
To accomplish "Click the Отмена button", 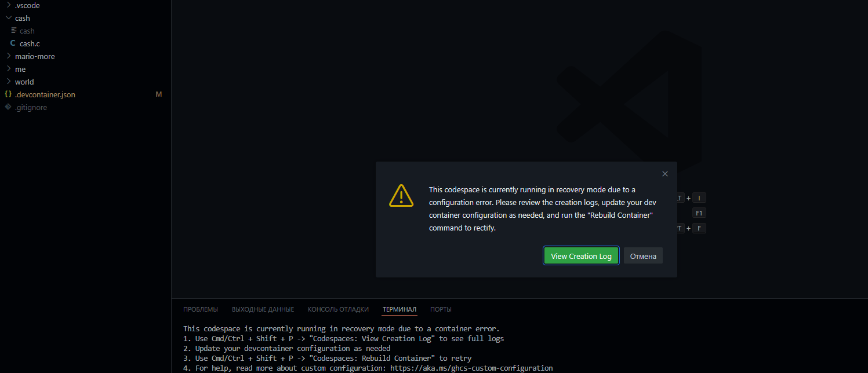I will tap(643, 256).
